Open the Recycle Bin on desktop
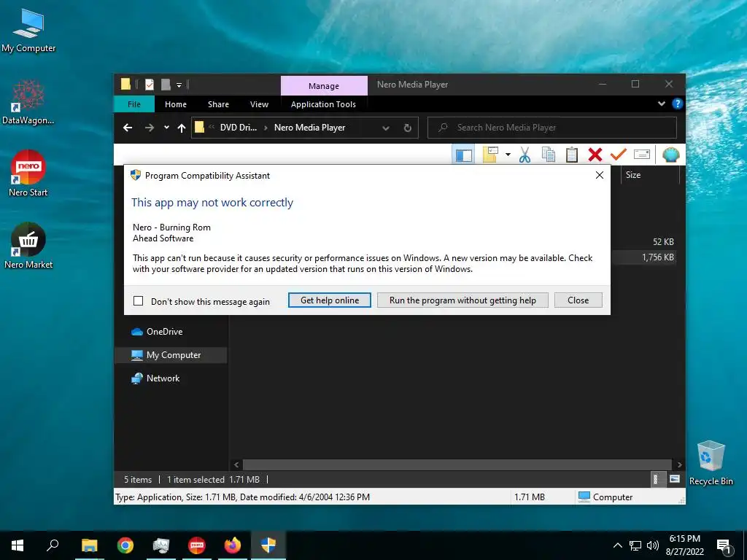 click(711, 463)
